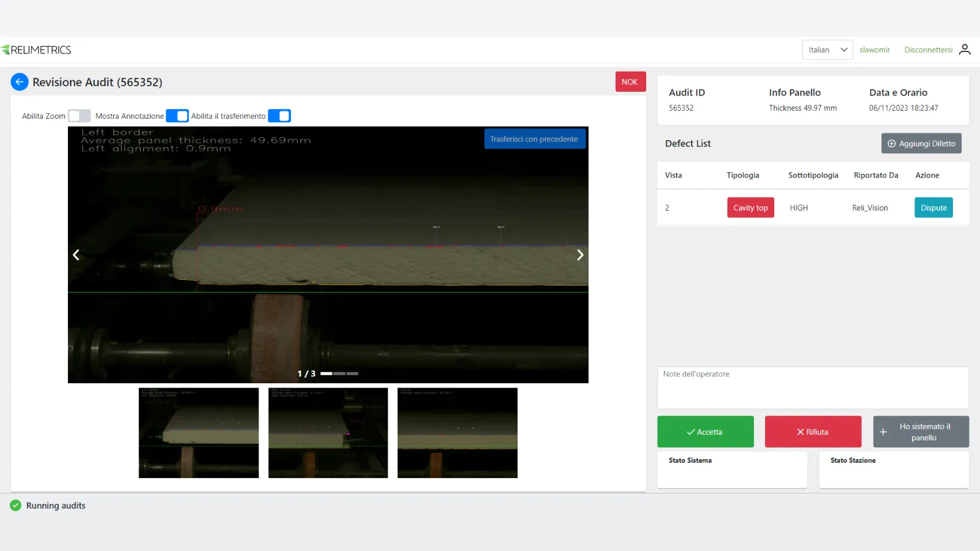Click the HIGH subtype cell
Screen dimensions: 980x551
799,208
